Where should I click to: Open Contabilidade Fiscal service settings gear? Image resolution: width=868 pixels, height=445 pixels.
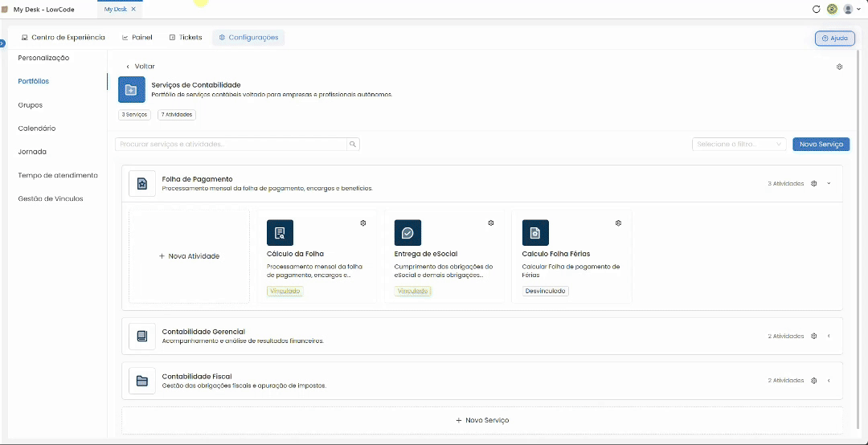tap(813, 380)
